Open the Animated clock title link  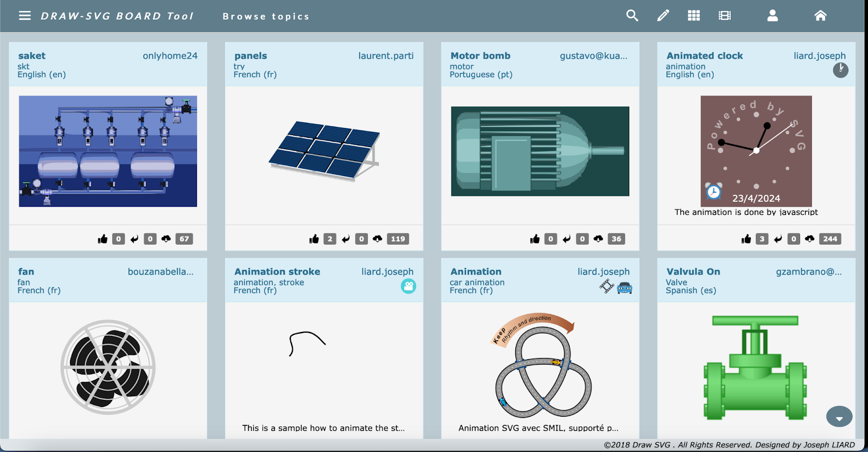pyautogui.click(x=704, y=55)
